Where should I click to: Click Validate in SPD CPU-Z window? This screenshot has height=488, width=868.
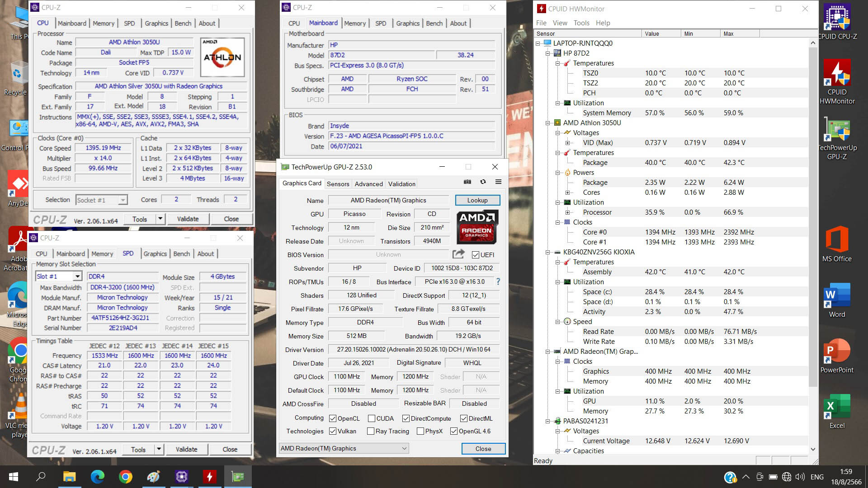tap(186, 450)
